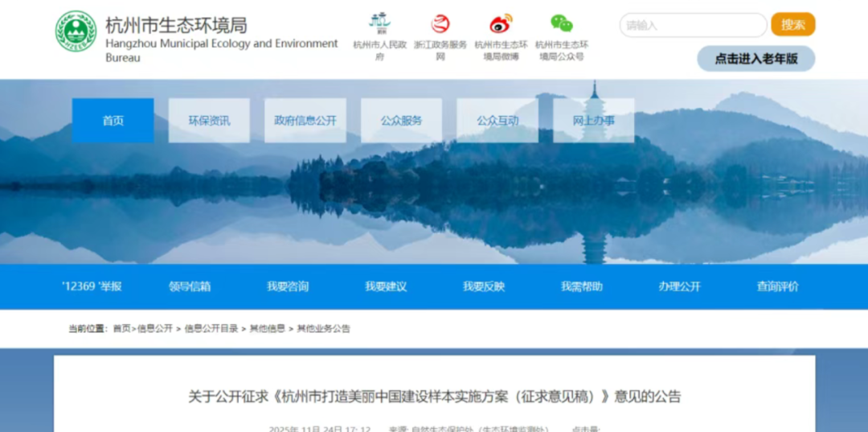The width and height of the screenshot is (868, 432).
Task: Open 领导信箱 in the blue bar
Action: coord(190,286)
